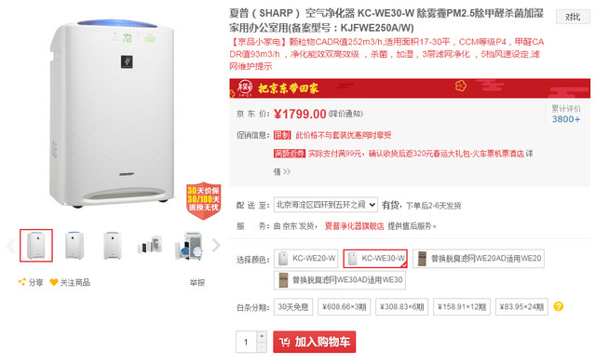Click the yellow question mark help icon
Screen dimensions: 596x364
[x=559, y=306]
